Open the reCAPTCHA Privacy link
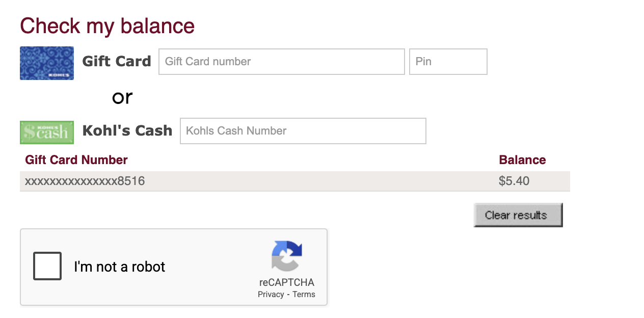This screenshot has width=644, height=318. (x=271, y=295)
